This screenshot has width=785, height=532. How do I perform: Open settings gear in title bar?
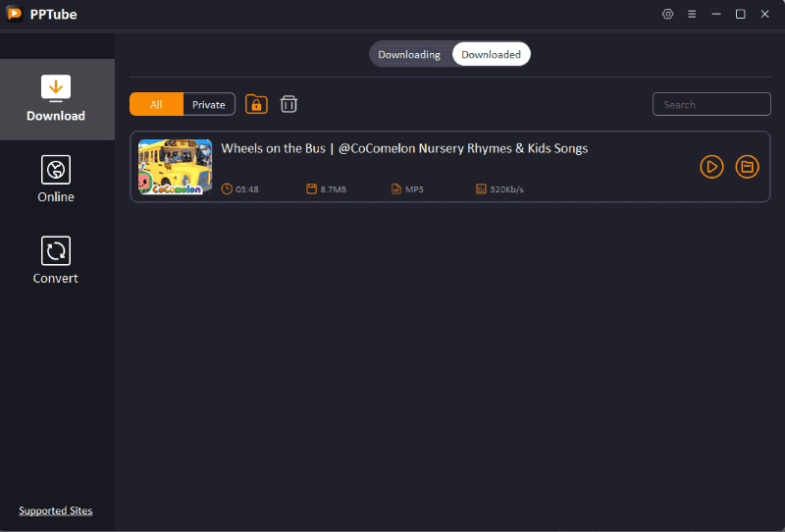667,14
